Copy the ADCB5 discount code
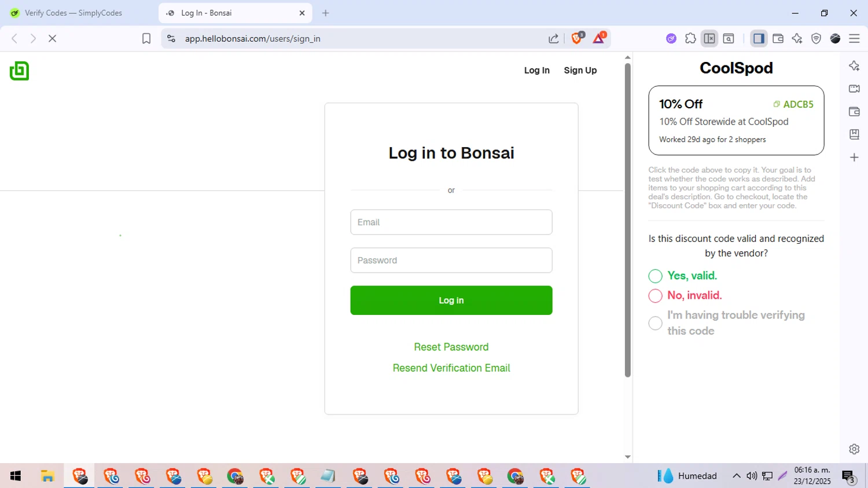868x488 pixels. pos(793,104)
